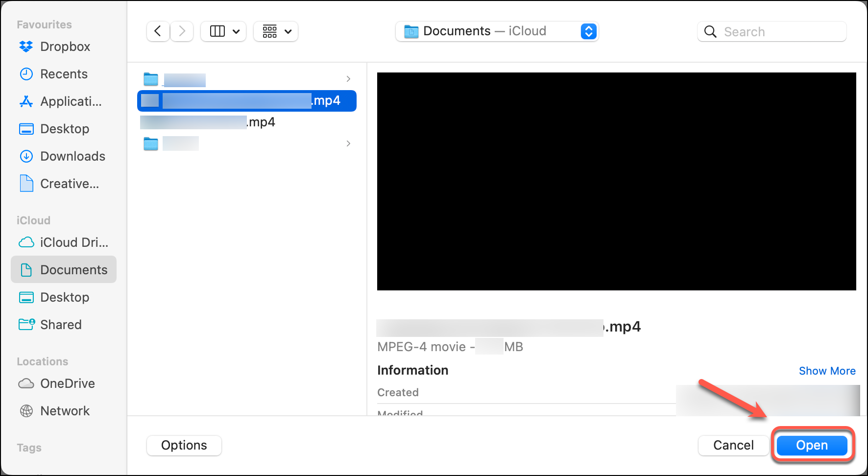Open the grouping options dropdown
This screenshot has width=868, height=476.
[275, 31]
